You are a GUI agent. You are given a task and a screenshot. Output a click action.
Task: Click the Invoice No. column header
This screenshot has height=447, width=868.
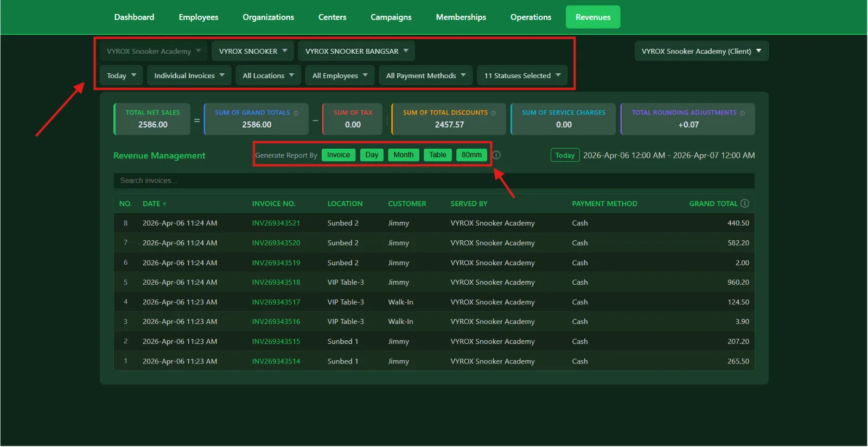[x=273, y=204]
